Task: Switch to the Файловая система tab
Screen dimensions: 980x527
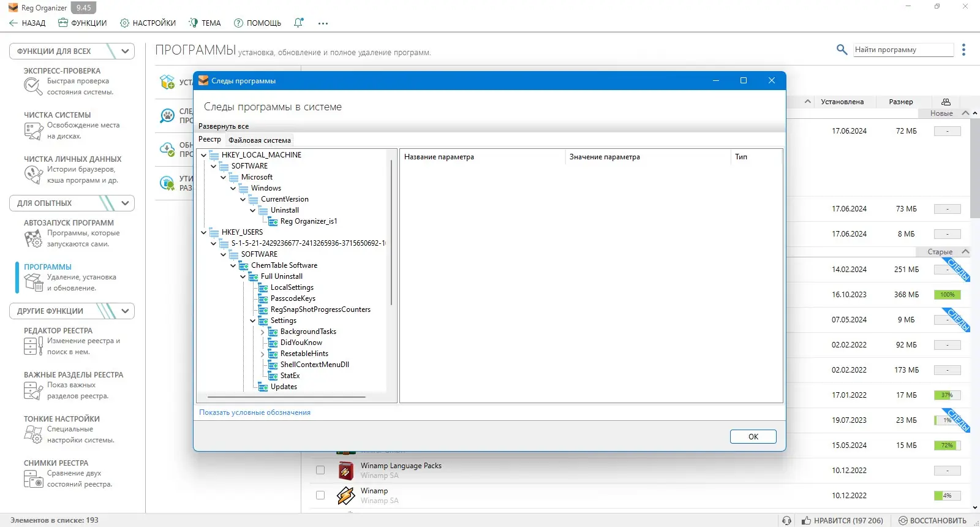Action: tap(260, 140)
